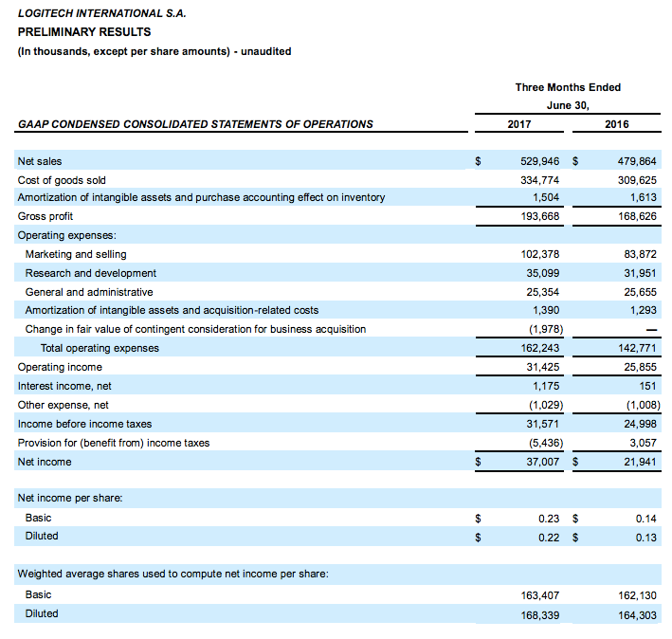Viewport: 672px width, 639px height.
Task: Click the 'Other expense, net' label
Action: coord(63,405)
